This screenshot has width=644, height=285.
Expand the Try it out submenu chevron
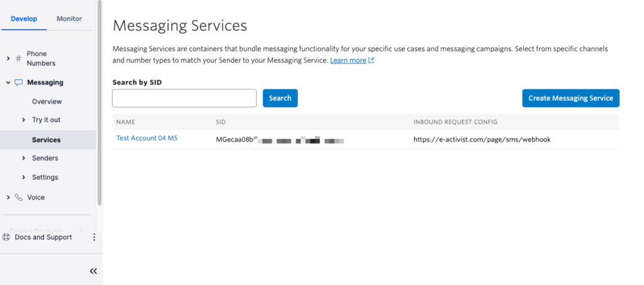[24, 120]
